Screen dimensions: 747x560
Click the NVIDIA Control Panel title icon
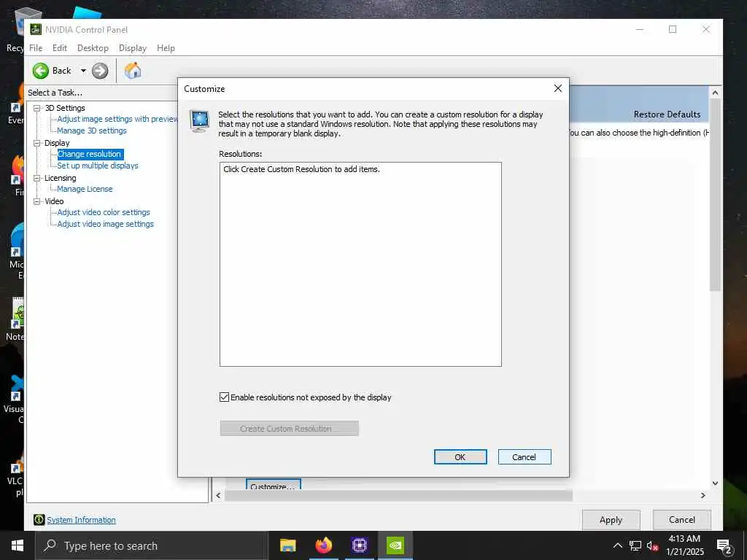click(36, 29)
